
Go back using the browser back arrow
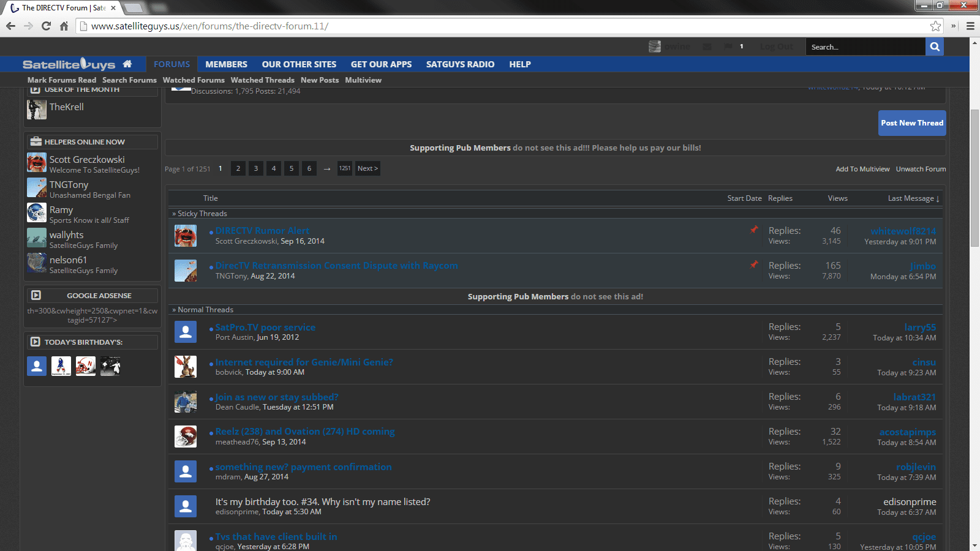[x=10, y=26]
